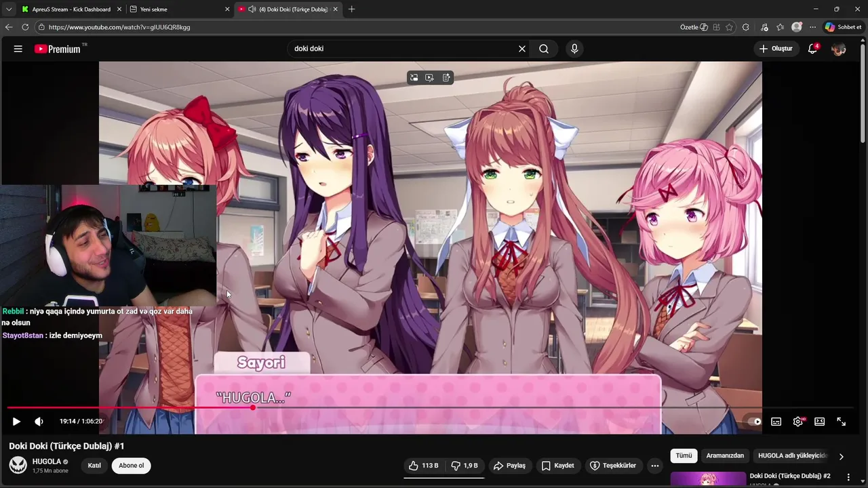The width and height of the screenshot is (868, 488).
Task: Click the Oluştur create button
Action: pos(776,49)
